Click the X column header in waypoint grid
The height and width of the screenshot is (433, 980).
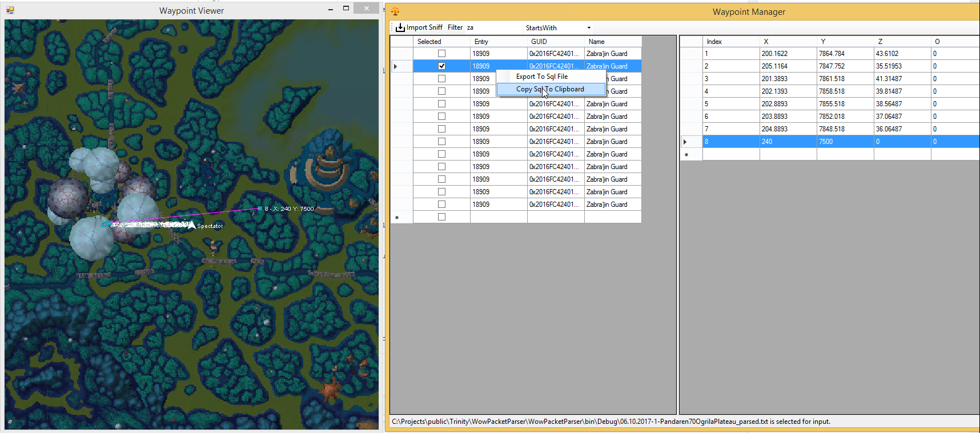coord(788,42)
